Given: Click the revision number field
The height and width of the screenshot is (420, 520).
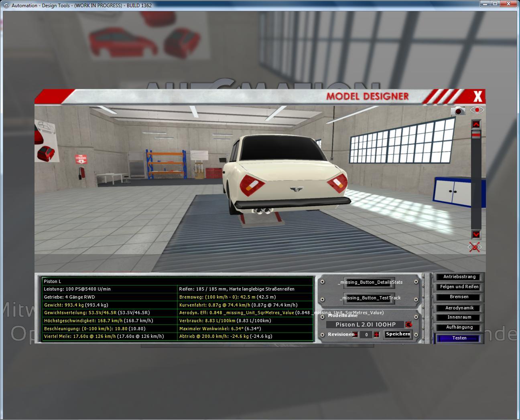Looking at the screenshot, I should pos(366,335).
